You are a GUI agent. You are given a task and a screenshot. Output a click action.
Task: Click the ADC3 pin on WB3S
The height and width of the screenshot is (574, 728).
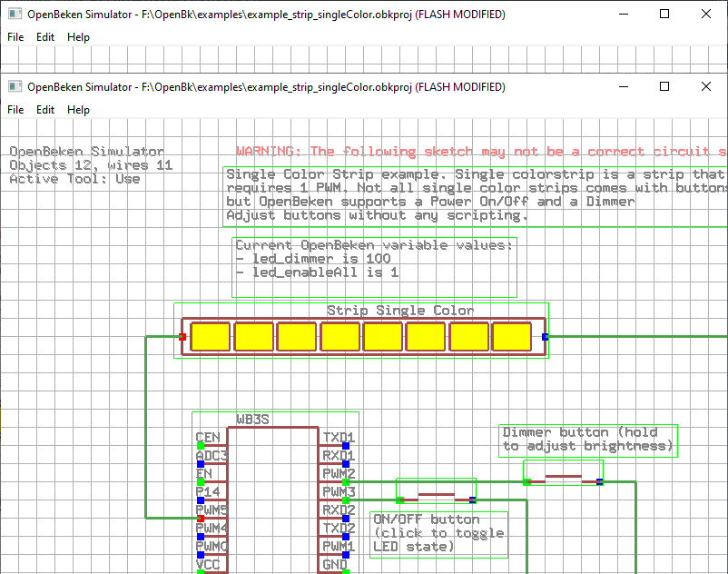pyautogui.click(x=201, y=464)
